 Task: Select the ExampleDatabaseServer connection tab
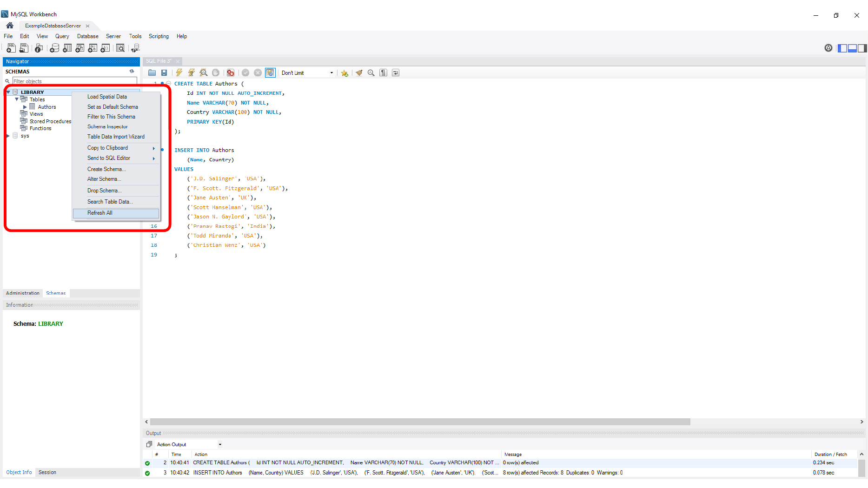coord(53,26)
